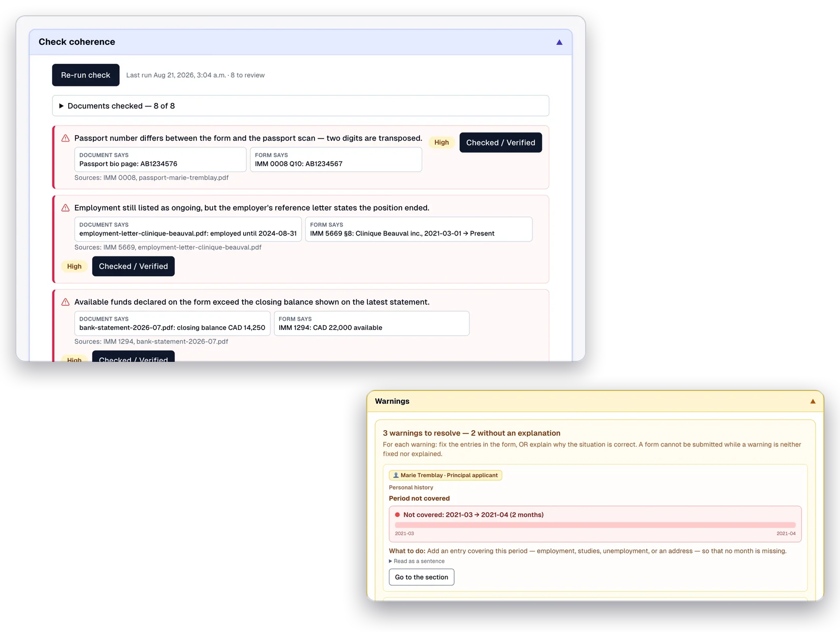Click person icon in Marie Tremblay badge

click(x=396, y=475)
